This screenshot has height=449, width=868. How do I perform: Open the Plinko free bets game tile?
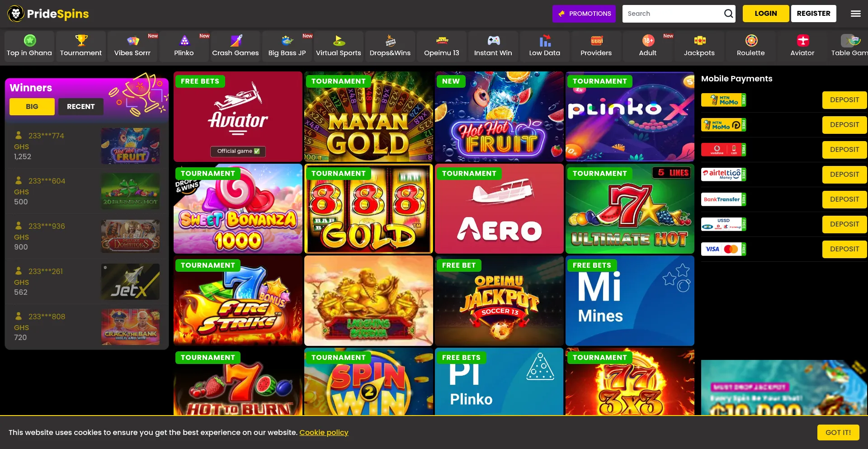(499, 382)
